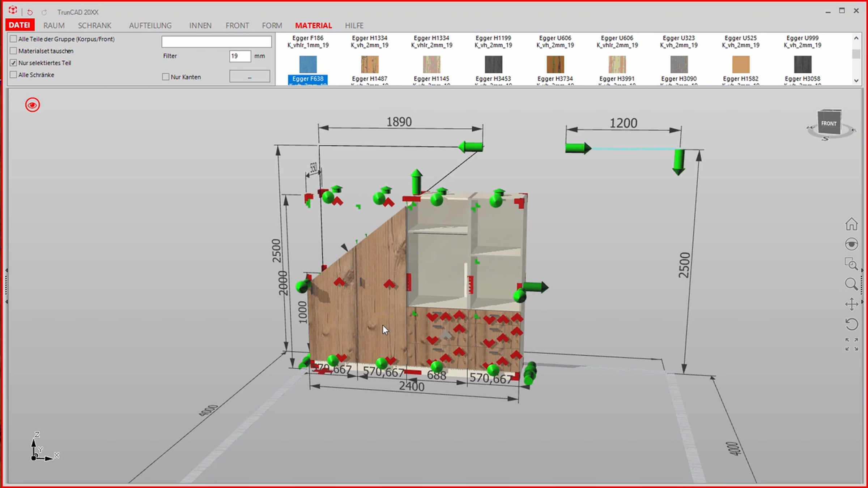The width and height of the screenshot is (868, 488).
Task: Activate the pan move arrows icon
Action: (851, 304)
